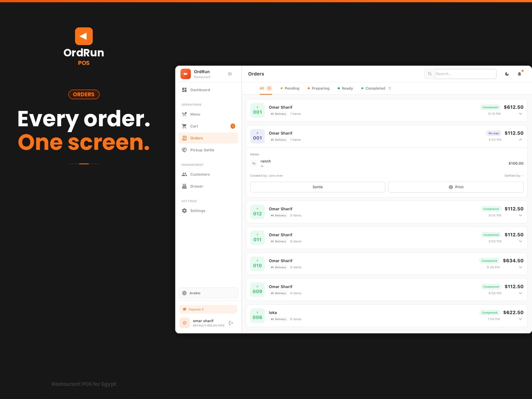This screenshot has height=399, width=532.
Task: Click the On way status badge
Action: pos(494,133)
